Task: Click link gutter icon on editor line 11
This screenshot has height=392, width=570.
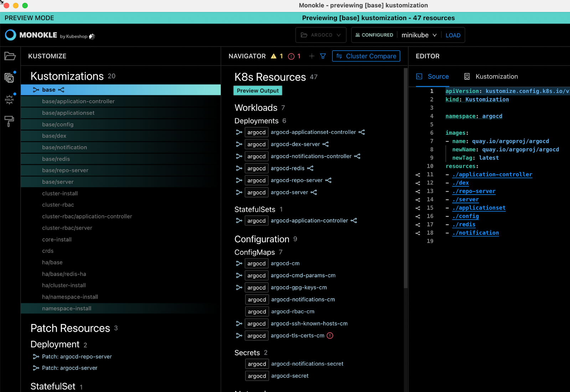Action: click(x=418, y=175)
